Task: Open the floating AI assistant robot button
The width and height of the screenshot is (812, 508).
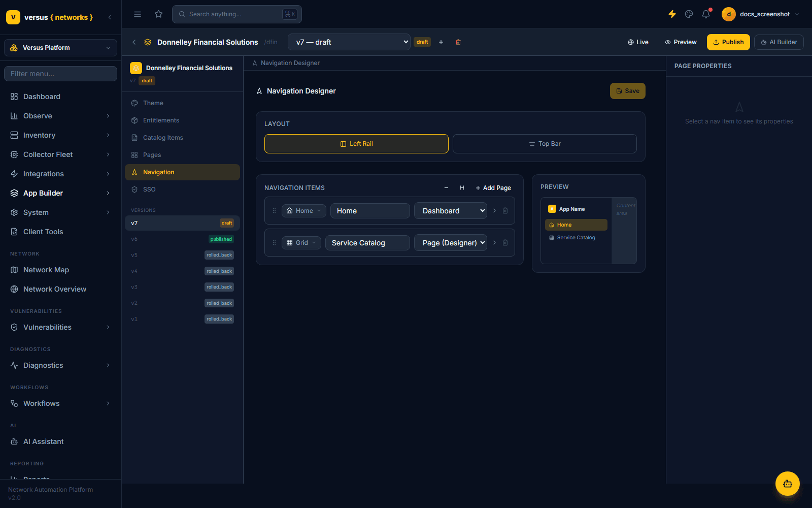Action: [x=787, y=484]
